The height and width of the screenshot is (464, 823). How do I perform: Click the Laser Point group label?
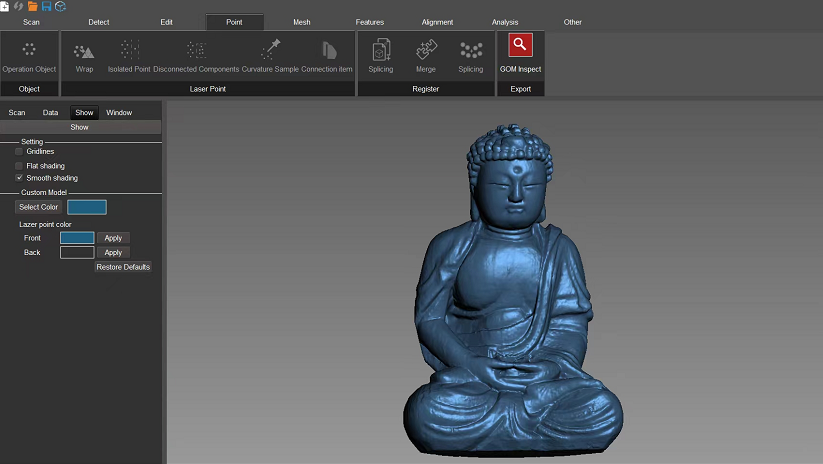click(208, 89)
